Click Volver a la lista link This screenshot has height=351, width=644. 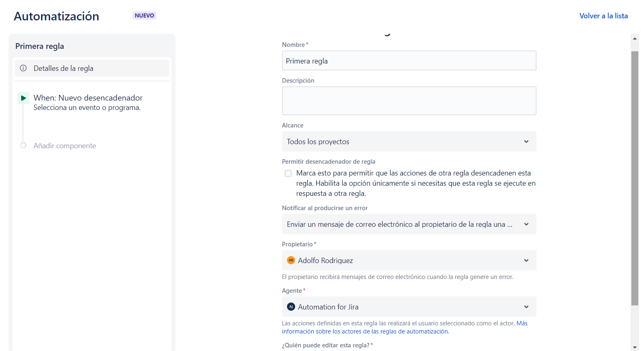click(x=603, y=16)
